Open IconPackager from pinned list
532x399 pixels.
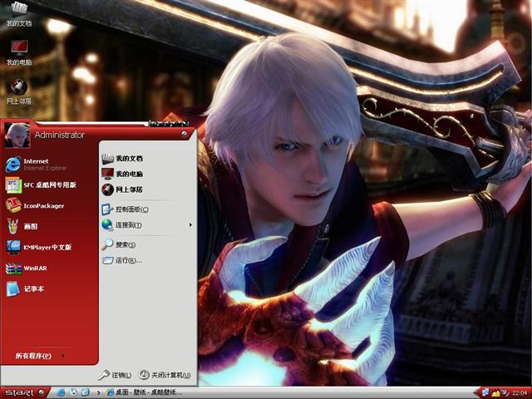[43, 205]
